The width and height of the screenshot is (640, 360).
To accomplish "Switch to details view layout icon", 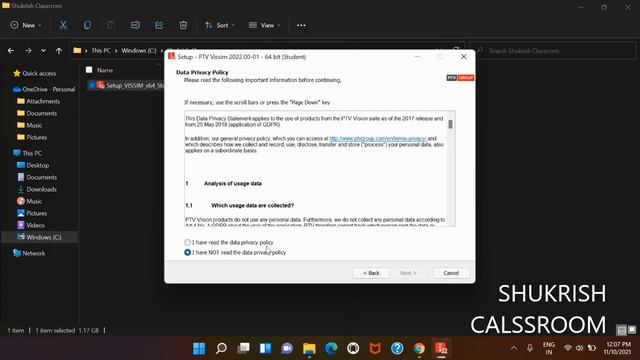I will (x=621, y=330).
